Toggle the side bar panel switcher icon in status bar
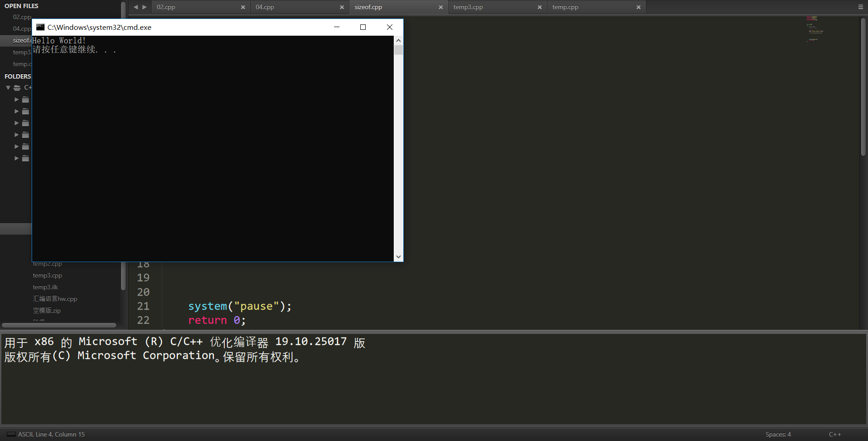Viewport: 868px width, 441px height. 11,434
